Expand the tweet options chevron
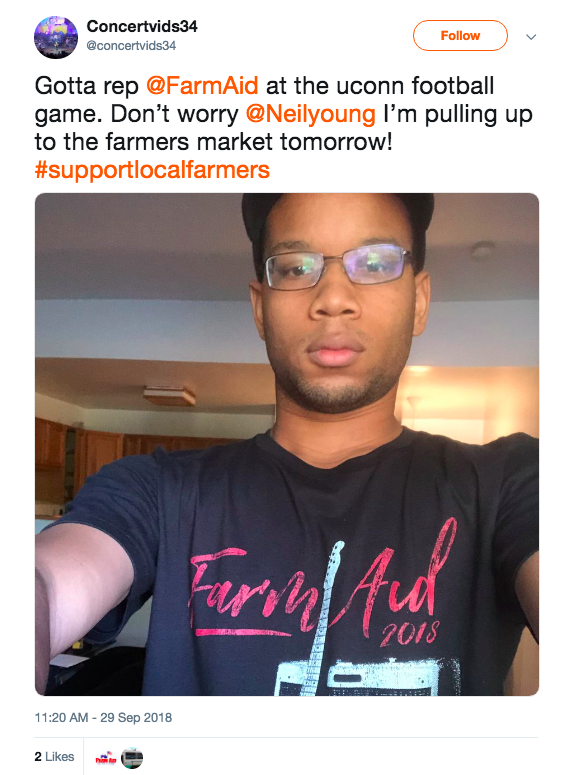Image resolution: width=566 pixels, height=775 pixels. click(x=531, y=37)
